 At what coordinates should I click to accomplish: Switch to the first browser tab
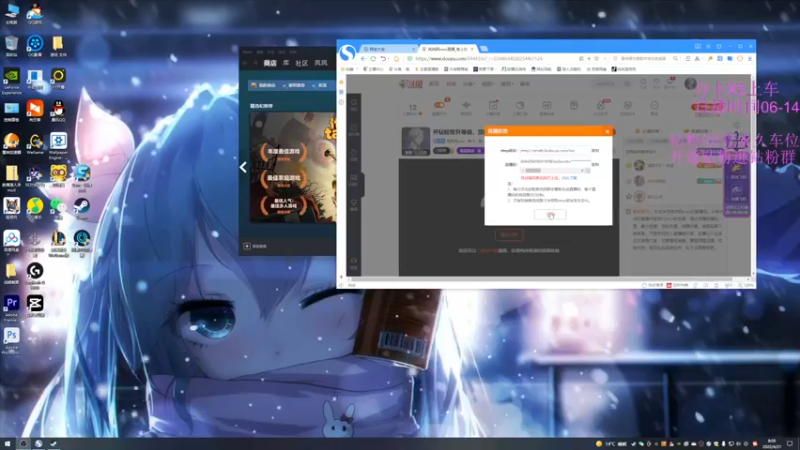tap(388, 49)
